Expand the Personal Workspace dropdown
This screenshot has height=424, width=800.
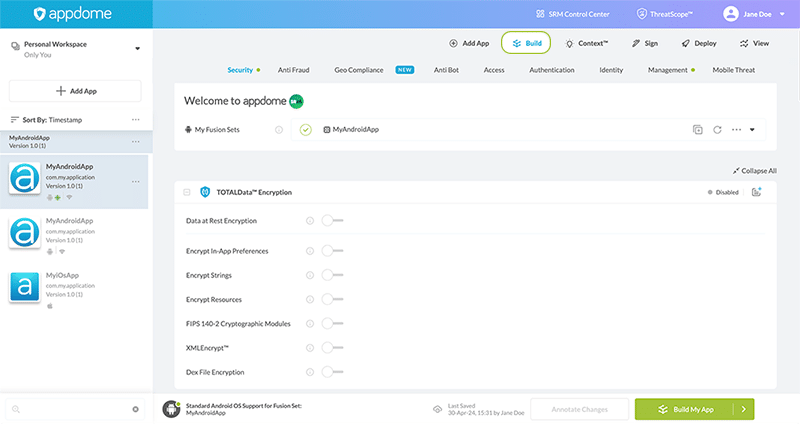pos(137,48)
